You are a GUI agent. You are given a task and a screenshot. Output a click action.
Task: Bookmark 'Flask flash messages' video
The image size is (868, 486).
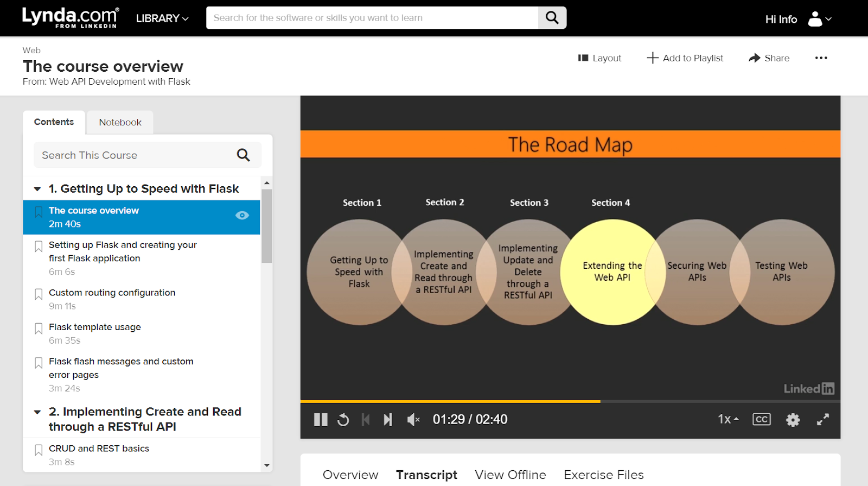pos(39,363)
